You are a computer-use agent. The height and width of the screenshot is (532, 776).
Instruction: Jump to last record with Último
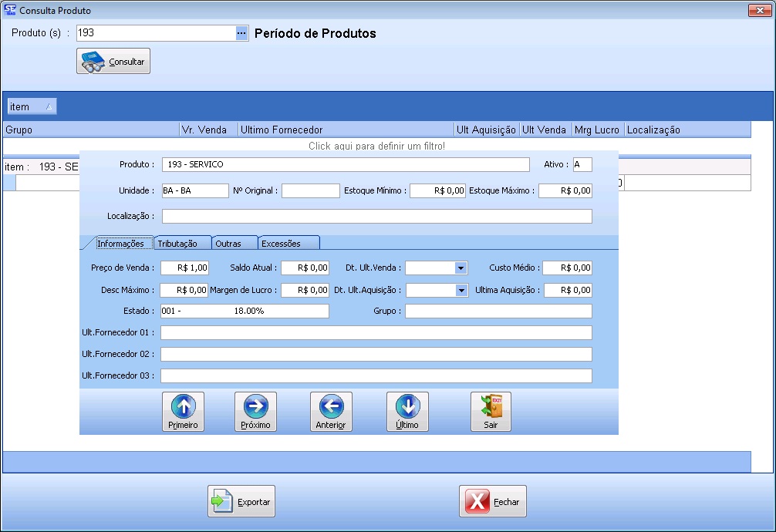point(407,412)
